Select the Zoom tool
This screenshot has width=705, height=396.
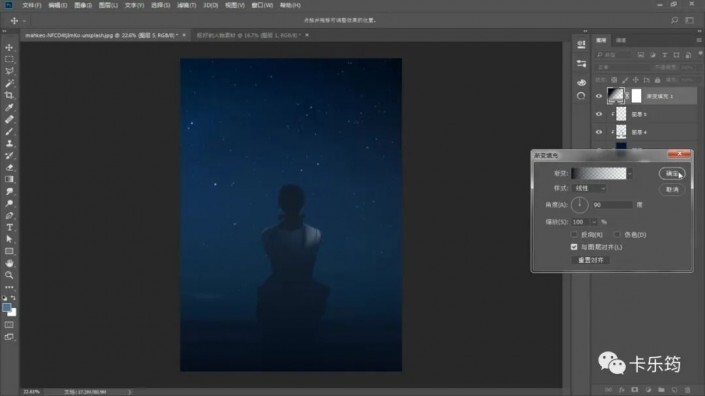9,275
